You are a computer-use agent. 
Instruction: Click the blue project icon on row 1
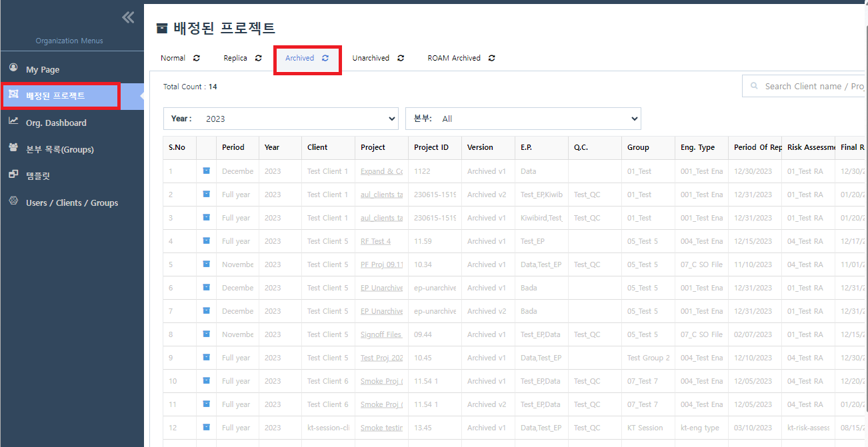[x=207, y=171]
